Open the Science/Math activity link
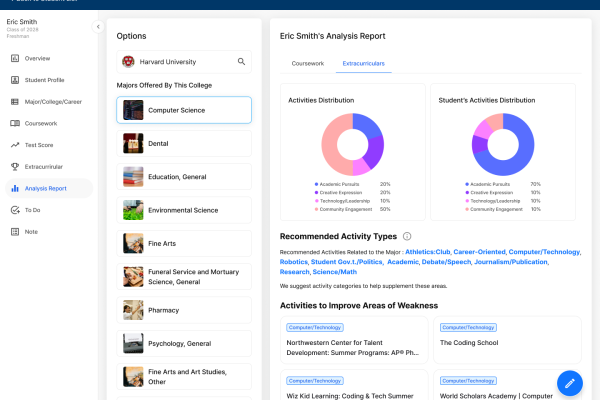 point(334,272)
